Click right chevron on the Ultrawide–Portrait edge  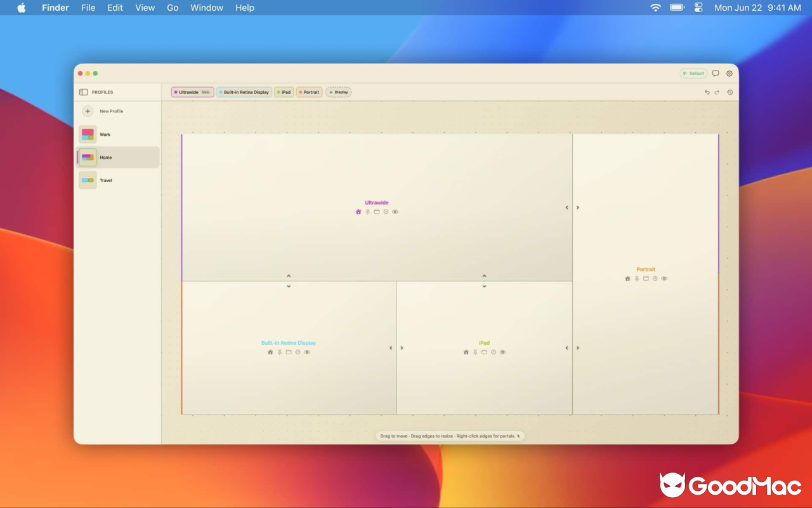point(578,208)
